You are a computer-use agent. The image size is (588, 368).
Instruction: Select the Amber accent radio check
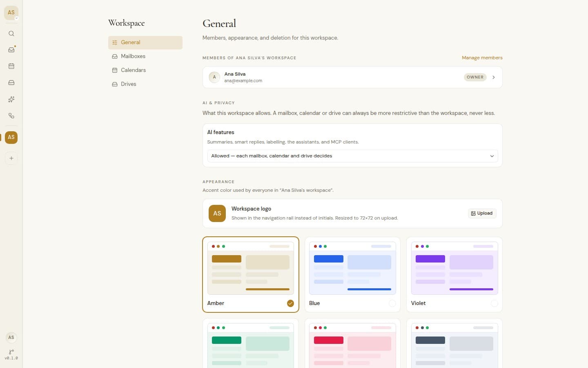click(290, 303)
